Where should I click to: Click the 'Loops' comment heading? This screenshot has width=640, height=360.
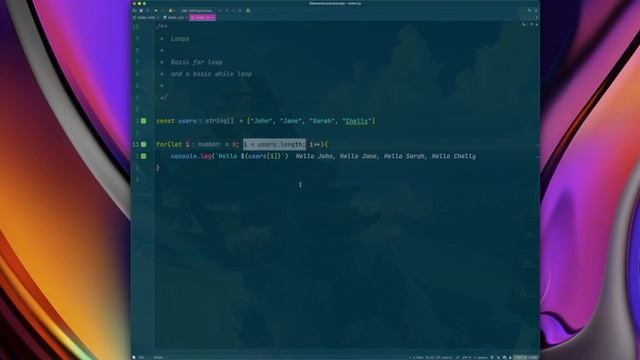pos(180,39)
